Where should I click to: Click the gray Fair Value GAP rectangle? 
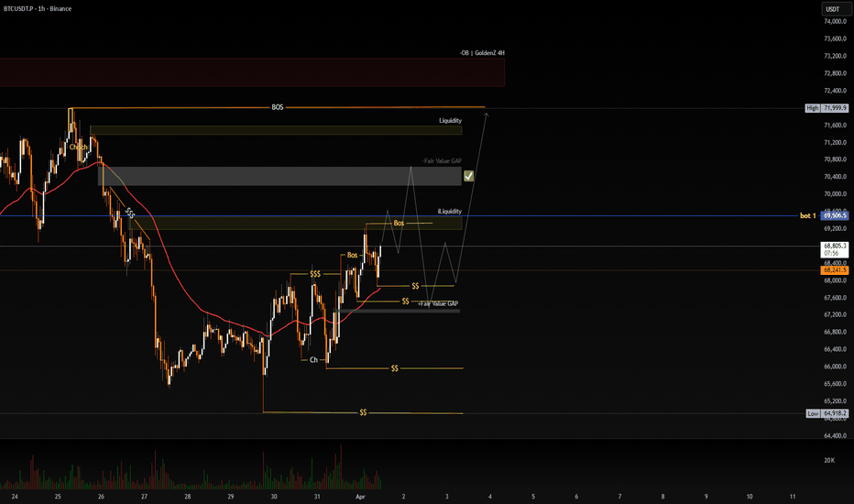click(279, 176)
